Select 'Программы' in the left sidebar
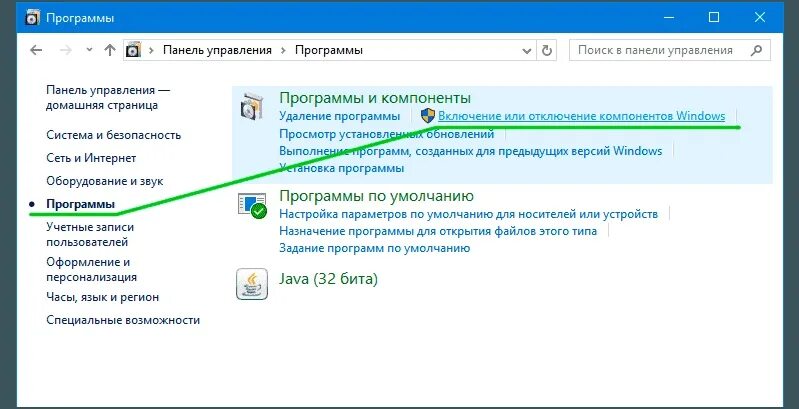 [81, 204]
